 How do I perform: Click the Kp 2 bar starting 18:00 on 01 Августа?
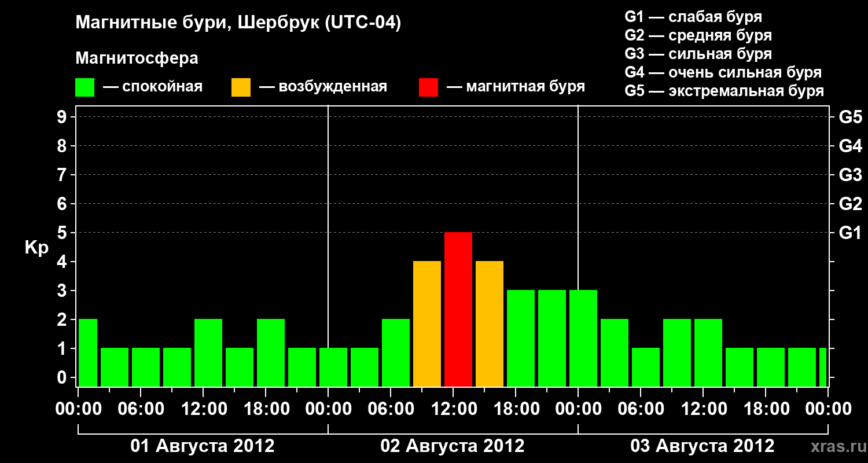pyautogui.click(x=271, y=352)
